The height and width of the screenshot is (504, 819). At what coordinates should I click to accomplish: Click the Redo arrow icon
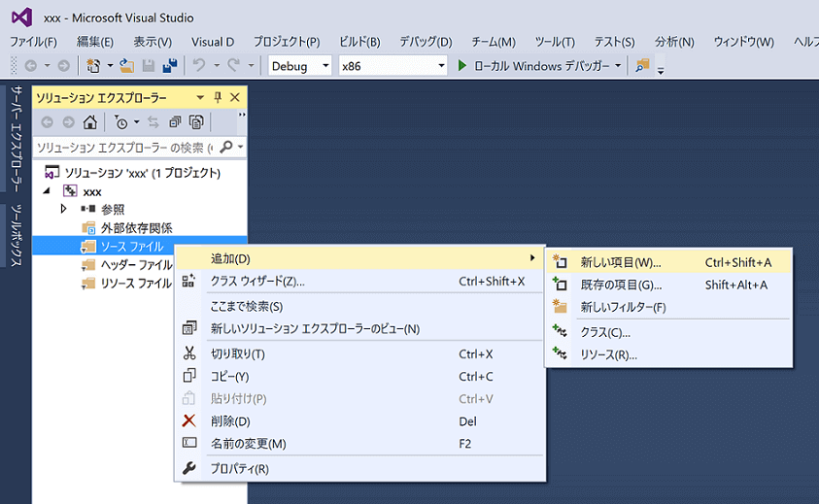233,65
